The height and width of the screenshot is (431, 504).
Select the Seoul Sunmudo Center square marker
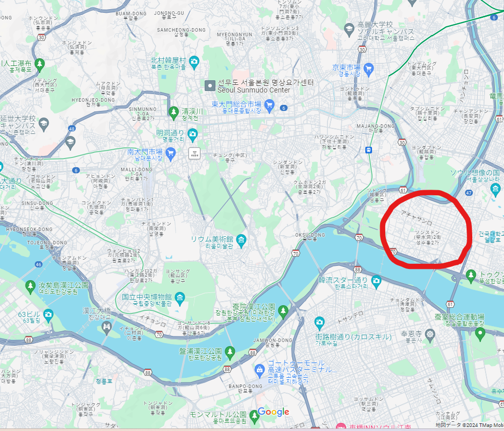pos(210,86)
